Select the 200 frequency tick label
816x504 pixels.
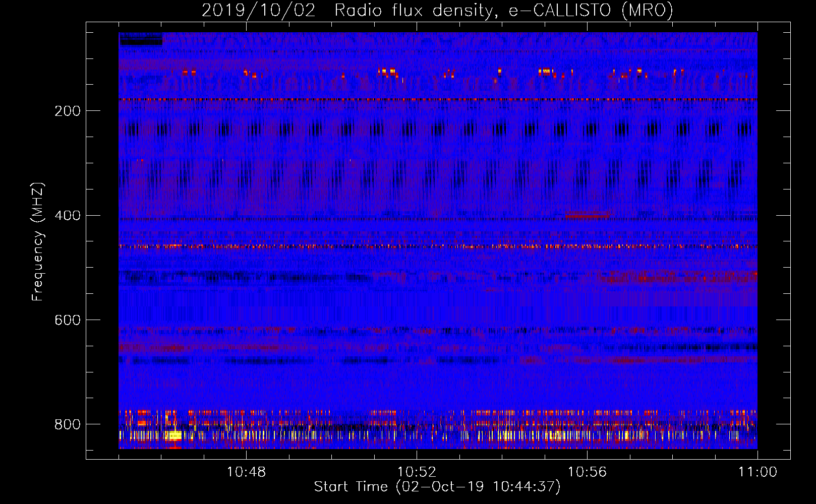pos(68,111)
